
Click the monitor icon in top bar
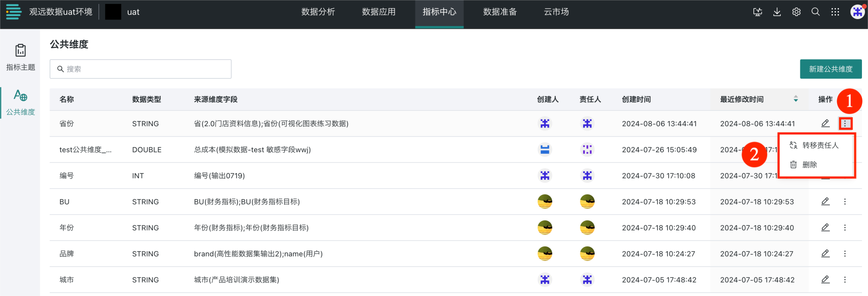[758, 12]
